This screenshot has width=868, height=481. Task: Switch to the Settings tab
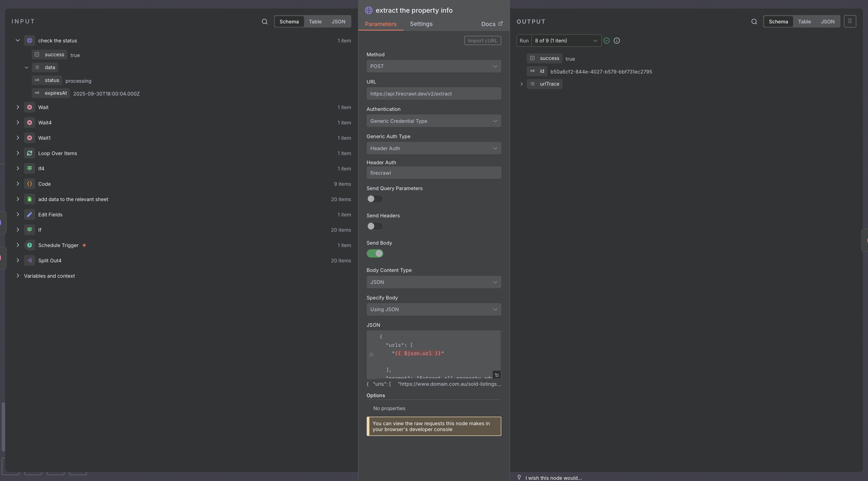421,24
